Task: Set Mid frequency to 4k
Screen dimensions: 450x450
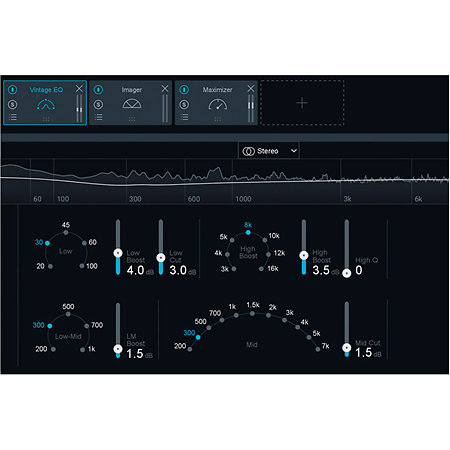Action: (x=297, y=327)
